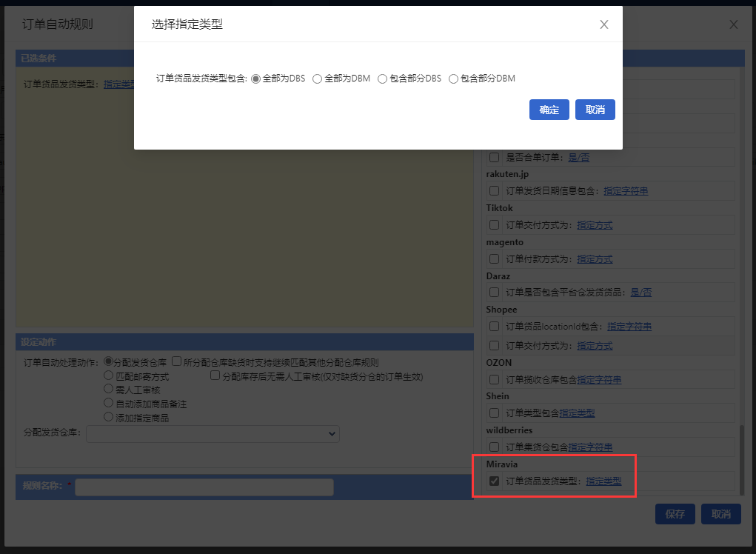Confirm with the 确定 button
The height and width of the screenshot is (554, 756).
click(549, 110)
